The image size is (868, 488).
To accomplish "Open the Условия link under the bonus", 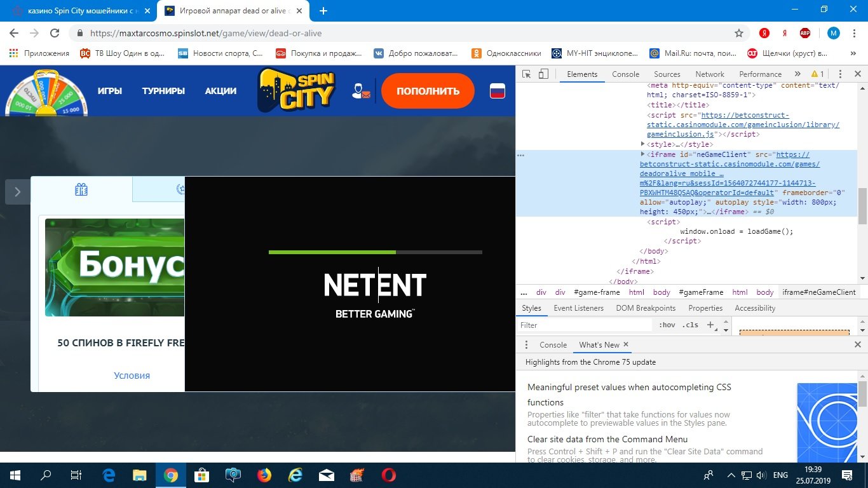I will pyautogui.click(x=132, y=376).
